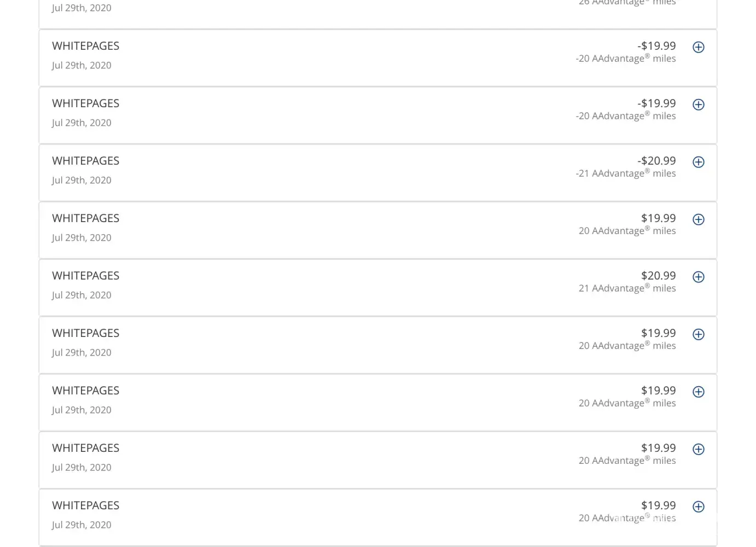This screenshot has height=547, width=756.
Task: Click WHITEPAGES name on the -$20.99 row
Action: pos(85,161)
